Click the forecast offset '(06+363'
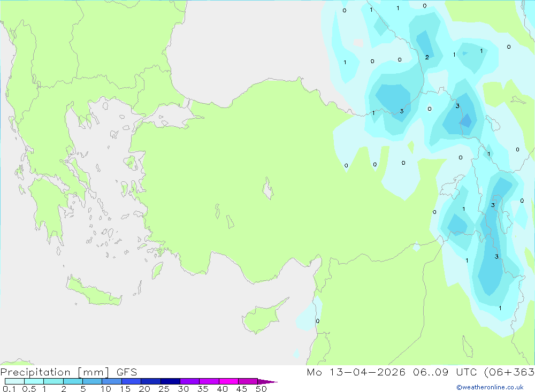Viewport: 535px width, 392px height. point(509,372)
